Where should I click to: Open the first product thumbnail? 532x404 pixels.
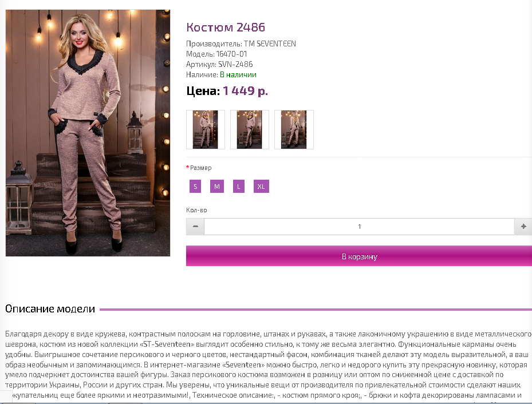[205, 129]
